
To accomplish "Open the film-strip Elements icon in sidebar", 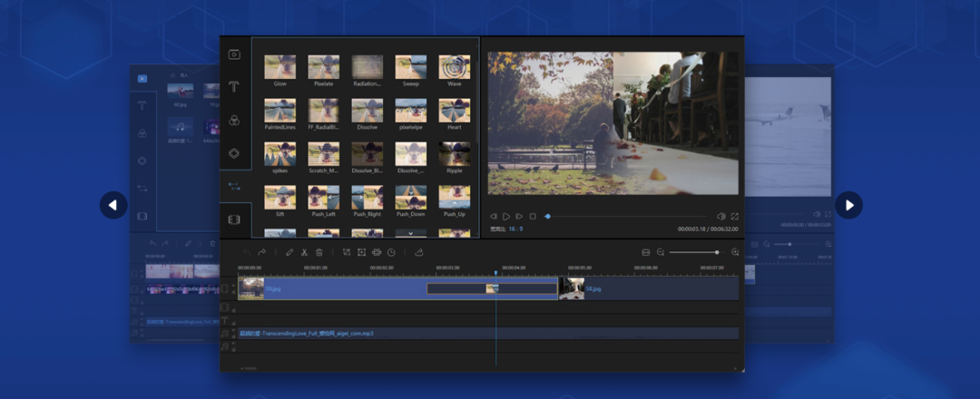I will coord(234,219).
